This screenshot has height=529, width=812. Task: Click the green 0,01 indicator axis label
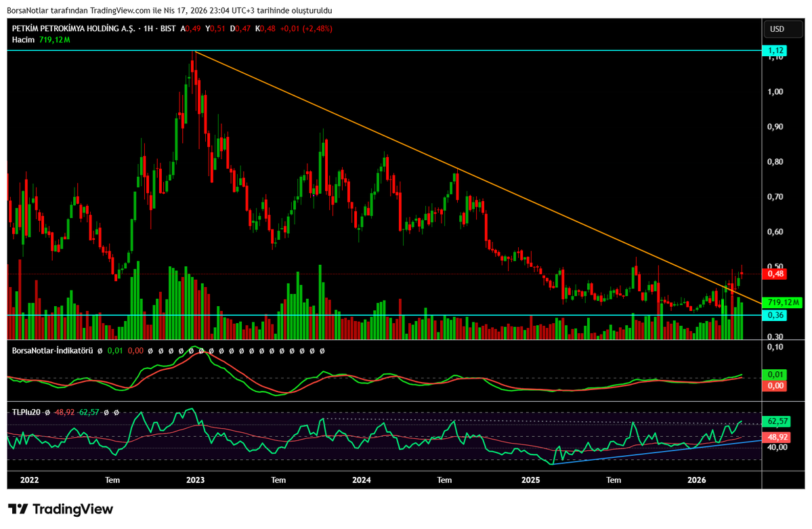(775, 375)
